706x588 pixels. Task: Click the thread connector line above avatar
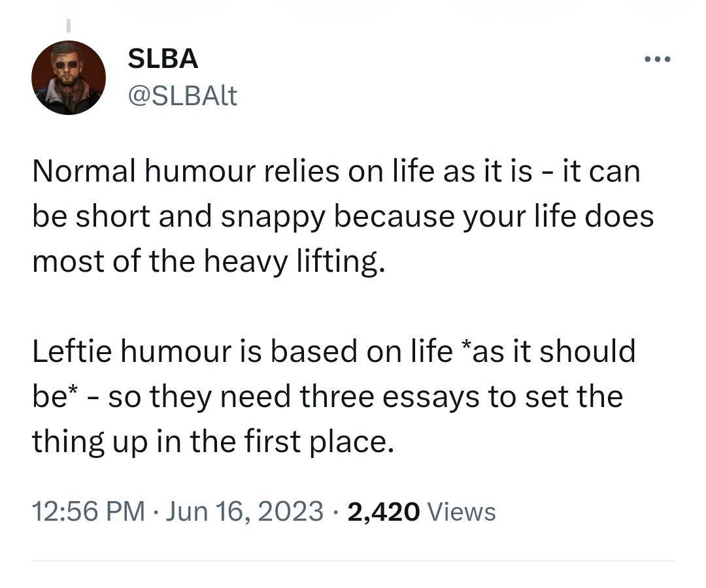[68, 26]
